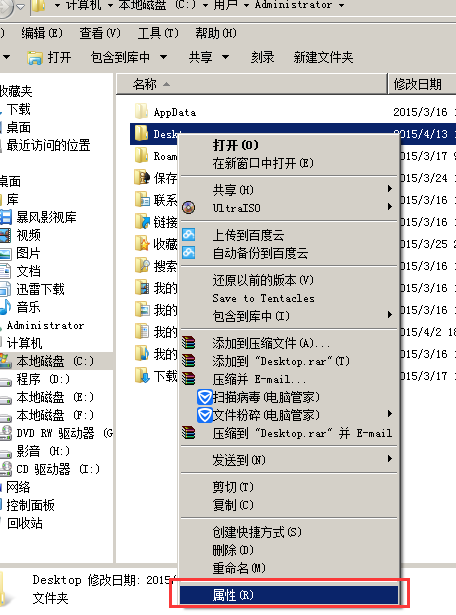Open the 工具(T) menu
Screen dimensions: 456x615
pos(158,33)
